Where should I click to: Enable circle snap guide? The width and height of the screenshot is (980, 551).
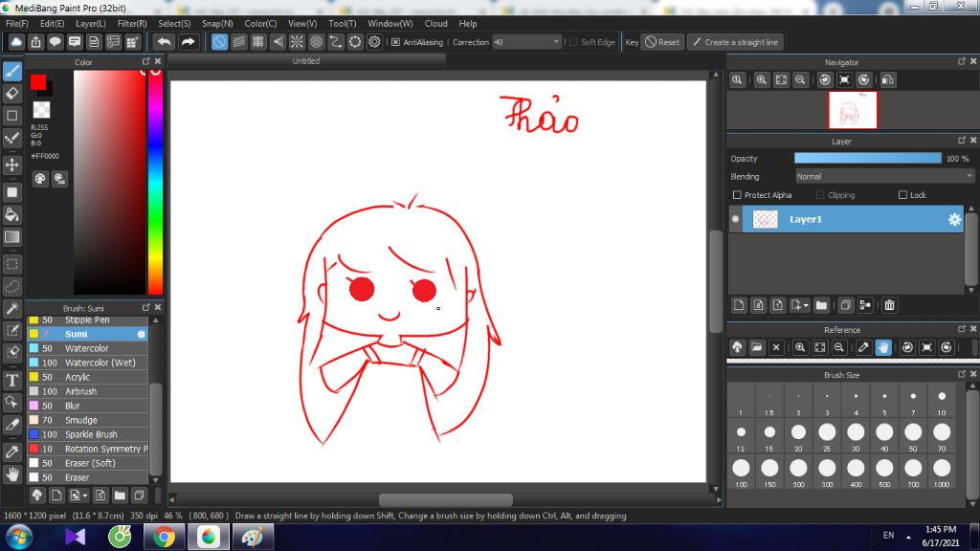coord(316,42)
